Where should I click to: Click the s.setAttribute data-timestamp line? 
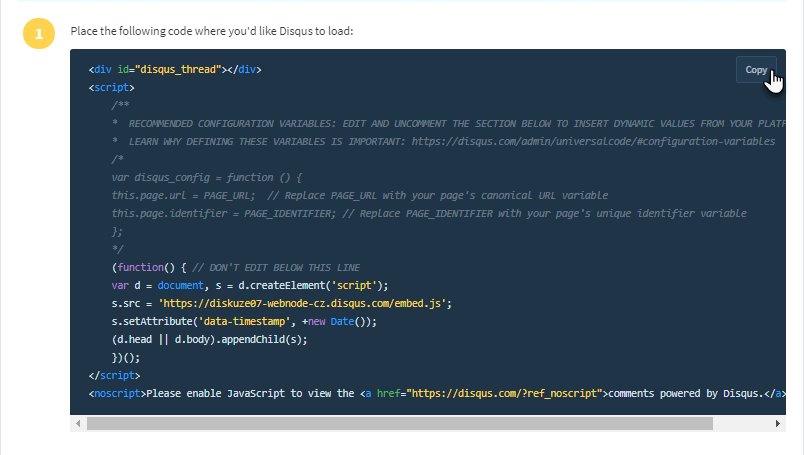[243, 322]
